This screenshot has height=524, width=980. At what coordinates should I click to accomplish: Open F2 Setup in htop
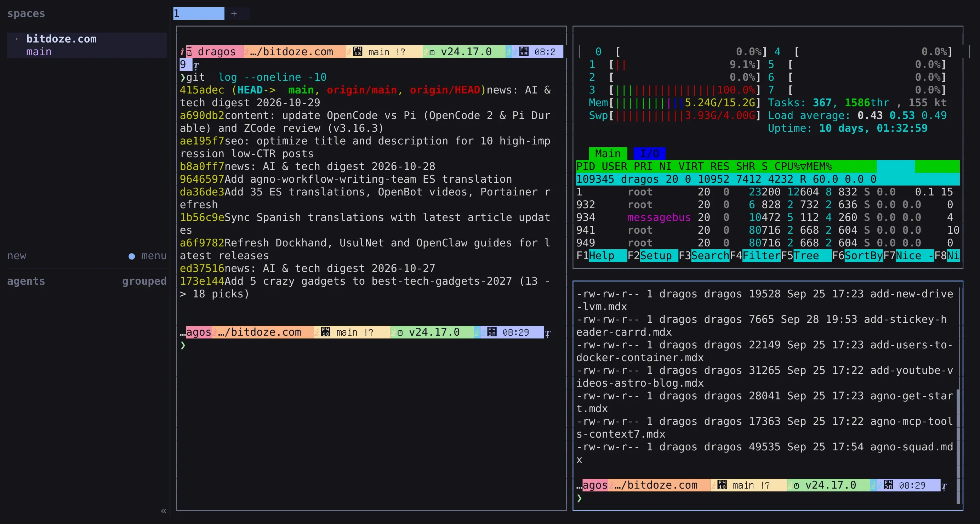(x=653, y=256)
